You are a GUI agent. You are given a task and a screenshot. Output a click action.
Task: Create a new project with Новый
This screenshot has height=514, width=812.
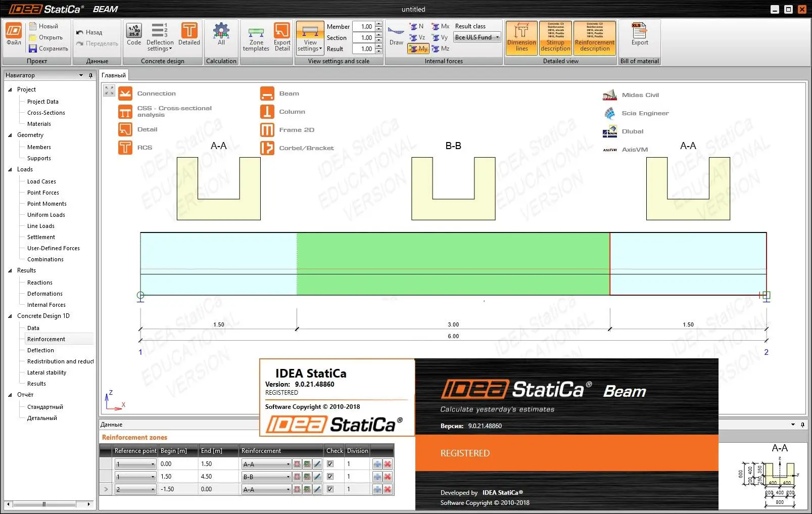(43, 26)
